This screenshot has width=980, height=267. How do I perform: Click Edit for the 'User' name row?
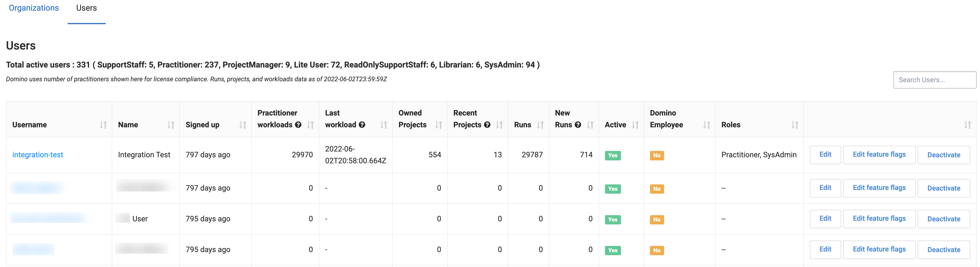tap(825, 219)
